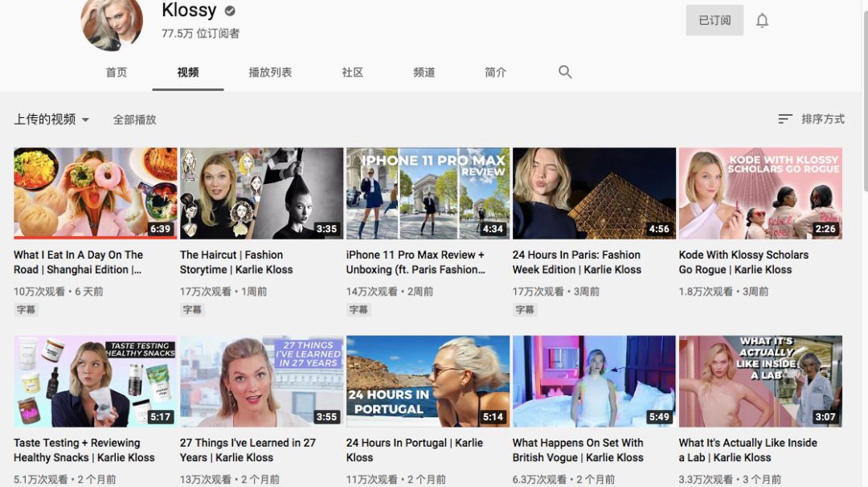Open the Taste Testing Healthy Snacks thumbnail
The width and height of the screenshot is (868, 487).
pos(95,381)
